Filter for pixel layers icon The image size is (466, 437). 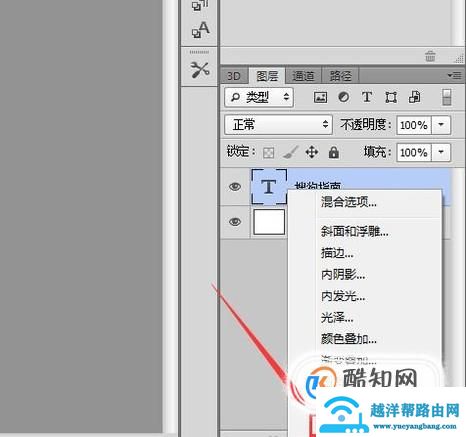tap(320, 97)
